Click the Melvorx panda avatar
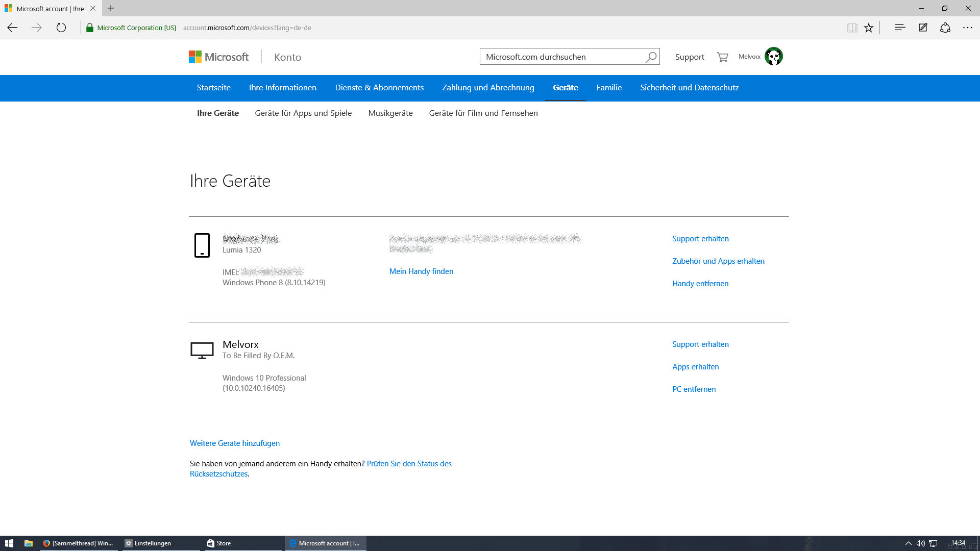Image resolution: width=980 pixels, height=551 pixels. [774, 56]
